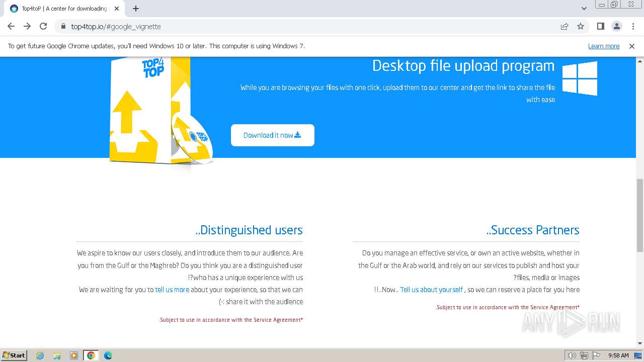644x362 pixels.
Task: Click Service Agreement note under Distinguished users
Action: [231, 320]
